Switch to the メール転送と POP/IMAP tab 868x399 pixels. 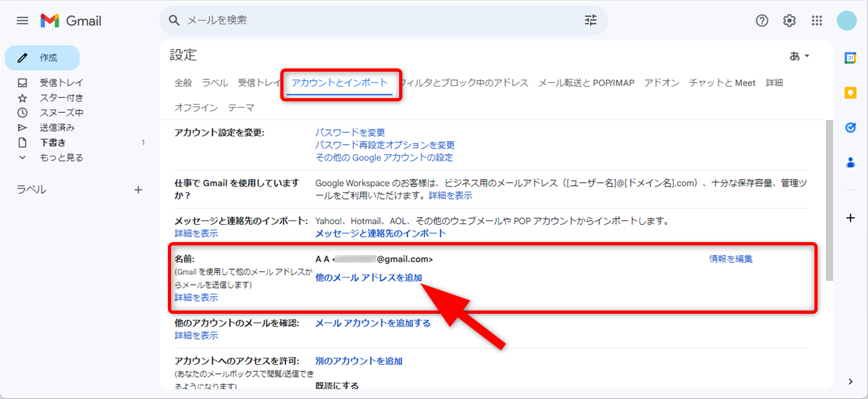[586, 83]
